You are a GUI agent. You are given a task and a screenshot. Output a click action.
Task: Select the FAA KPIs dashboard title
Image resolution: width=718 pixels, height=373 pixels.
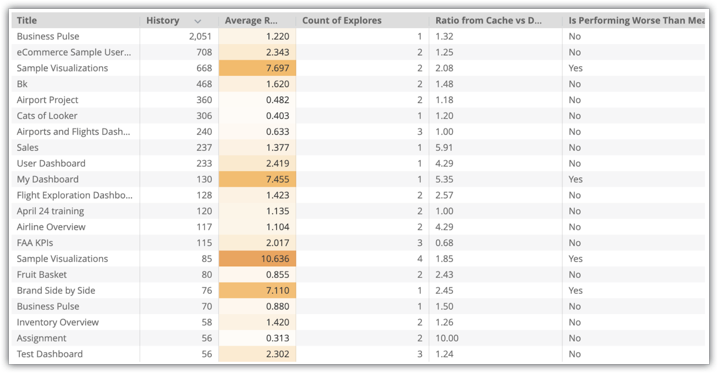pos(35,243)
